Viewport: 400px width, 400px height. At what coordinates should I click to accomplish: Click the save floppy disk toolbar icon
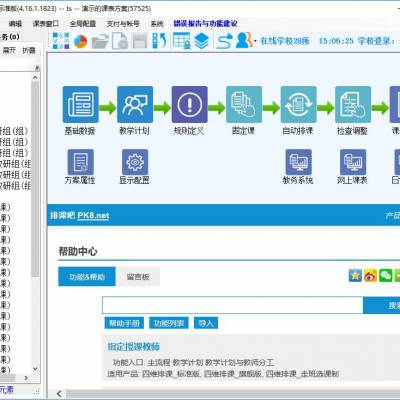(x=140, y=41)
